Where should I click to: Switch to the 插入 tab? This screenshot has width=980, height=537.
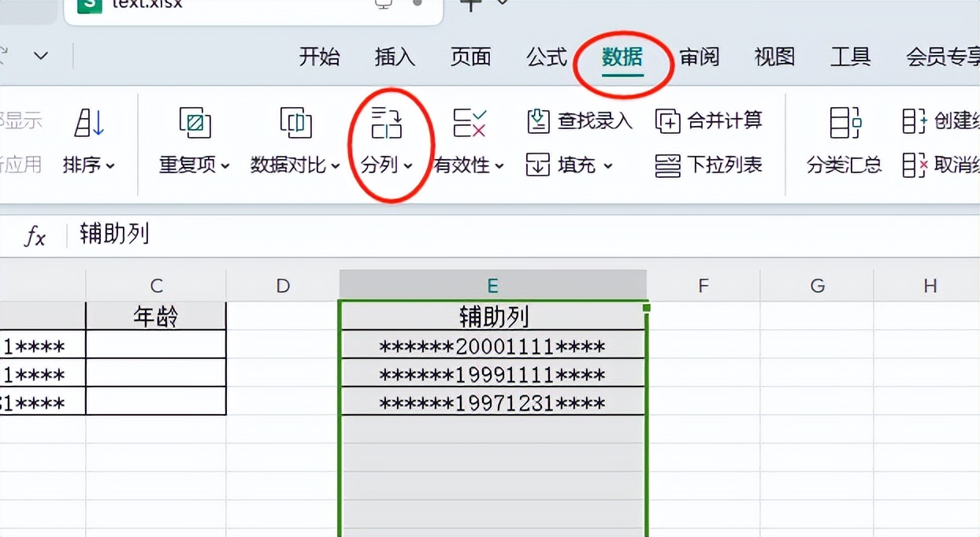[x=395, y=57]
